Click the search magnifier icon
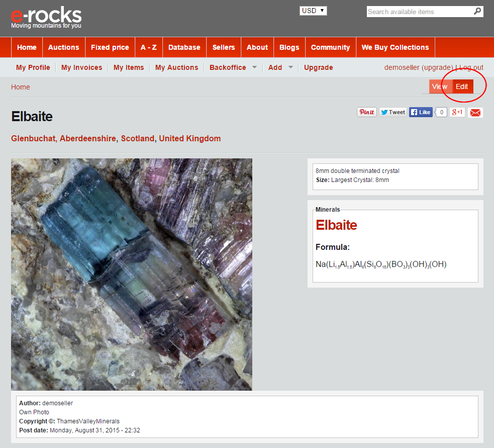The image size is (494, 448). tap(477, 12)
